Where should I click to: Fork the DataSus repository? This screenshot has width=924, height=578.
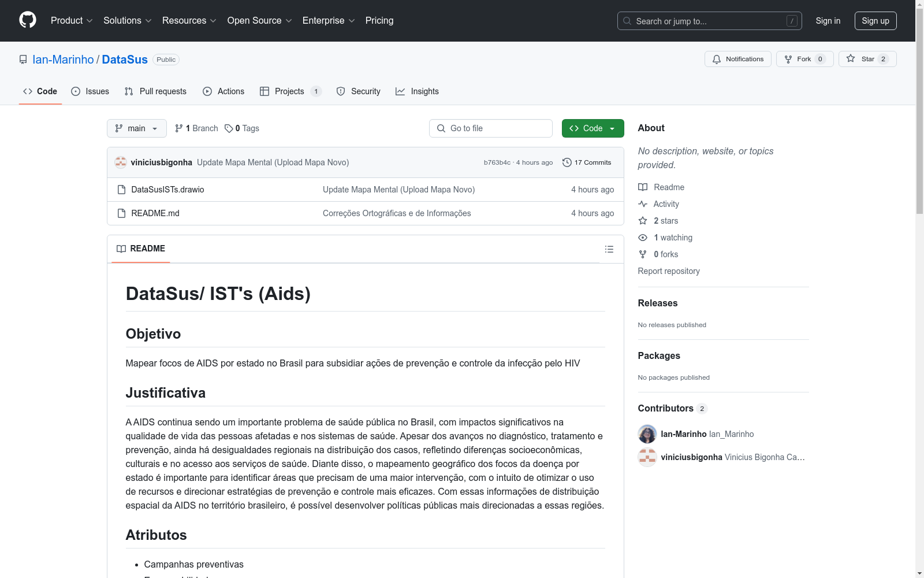click(804, 59)
